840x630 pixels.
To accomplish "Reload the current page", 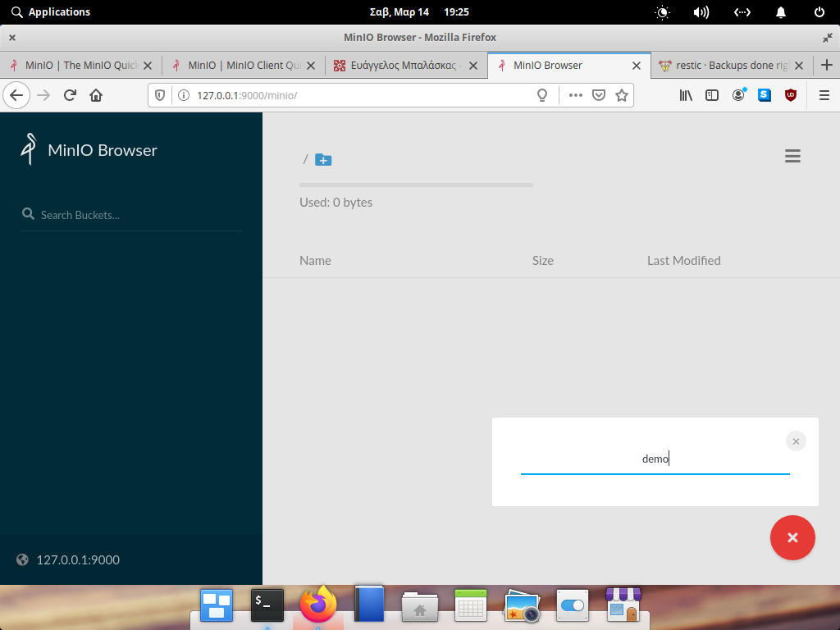I will (70, 95).
